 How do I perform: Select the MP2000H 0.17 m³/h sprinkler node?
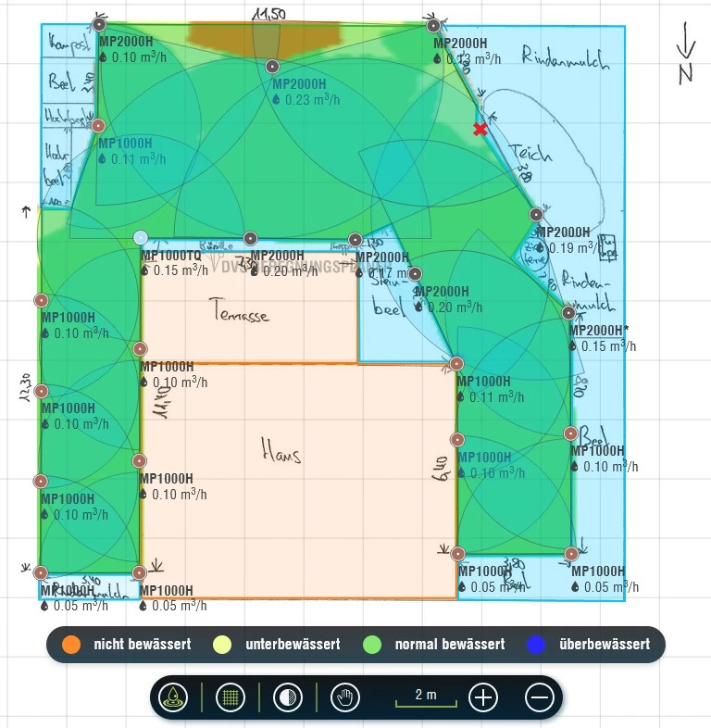pos(355,240)
